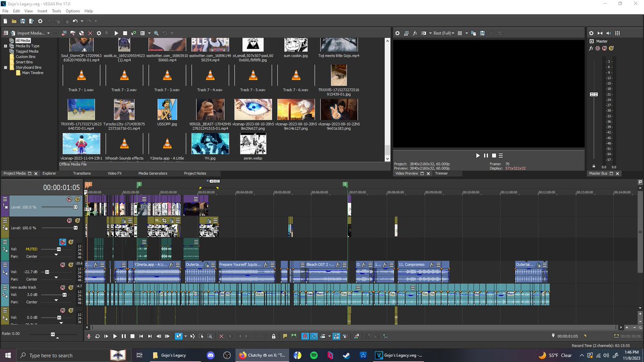Screen dimensions: 644x362
Task: Open a project using folder icon
Action: click(14, 21)
